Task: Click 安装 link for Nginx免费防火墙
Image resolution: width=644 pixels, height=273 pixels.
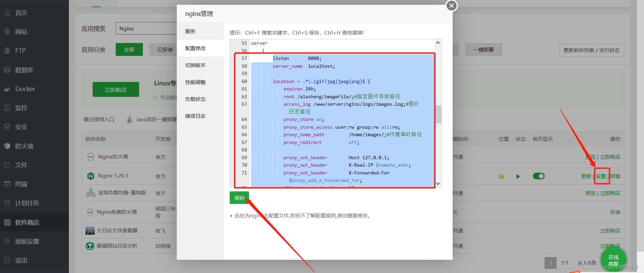Action: [615, 212]
